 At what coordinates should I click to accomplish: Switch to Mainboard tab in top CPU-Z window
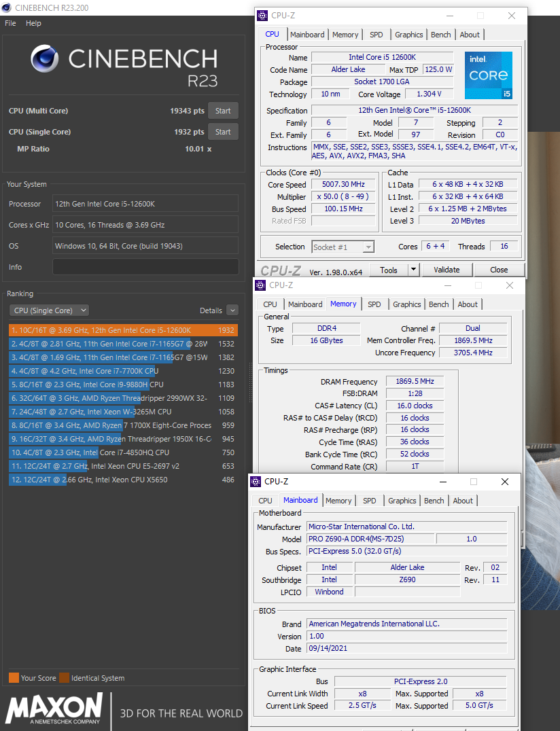307,35
